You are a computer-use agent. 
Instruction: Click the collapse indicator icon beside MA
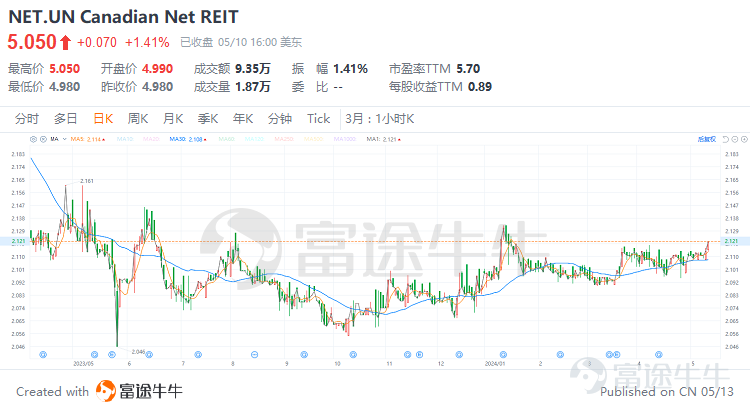tap(43, 139)
